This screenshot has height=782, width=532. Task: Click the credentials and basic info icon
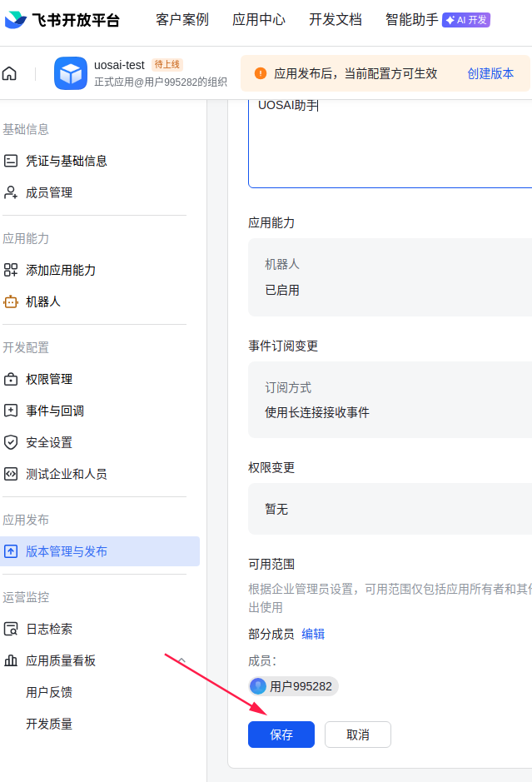tap(11, 161)
